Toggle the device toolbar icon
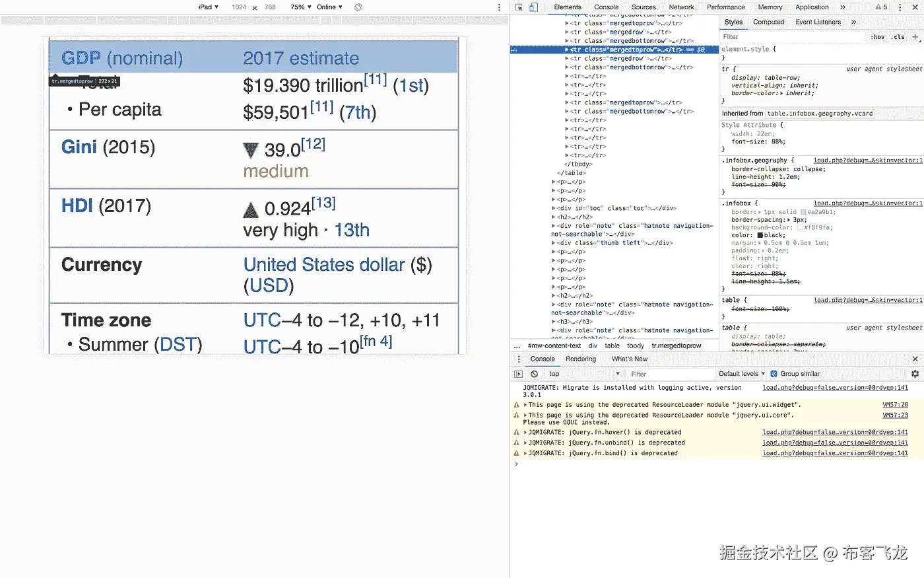The image size is (924, 578). (533, 7)
